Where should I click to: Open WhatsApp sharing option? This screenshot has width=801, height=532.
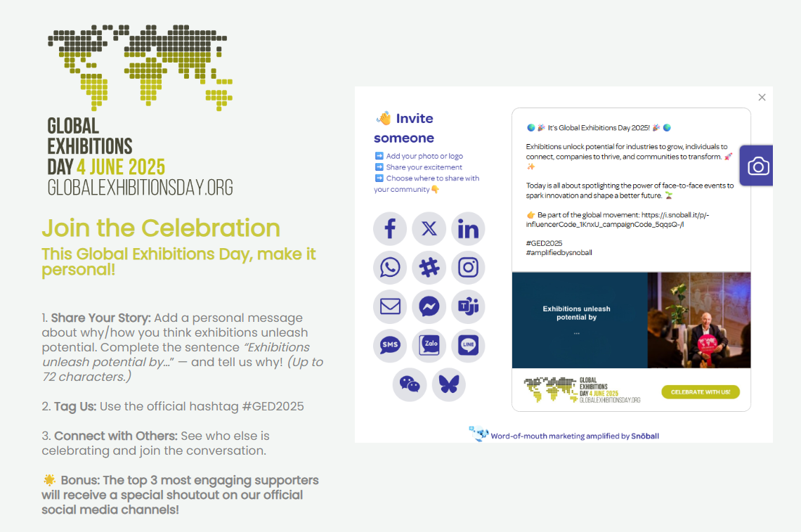tap(390, 268)
